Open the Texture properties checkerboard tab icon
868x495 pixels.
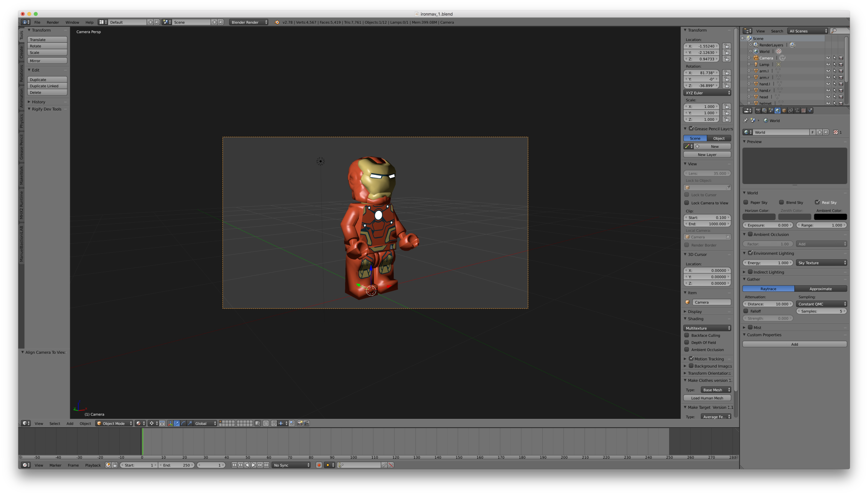click(x=803, y=111)
